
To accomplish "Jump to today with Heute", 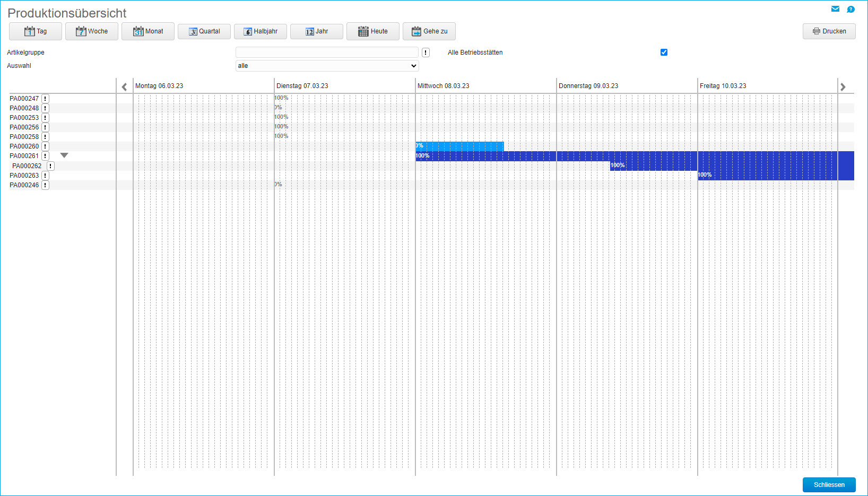I will pyautogui.click(x=373, y=31).
